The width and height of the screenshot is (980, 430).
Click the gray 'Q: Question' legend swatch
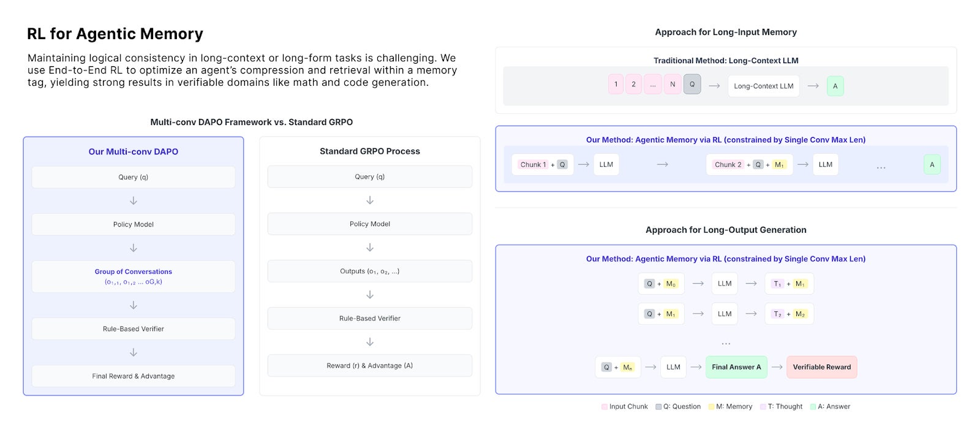658,407
